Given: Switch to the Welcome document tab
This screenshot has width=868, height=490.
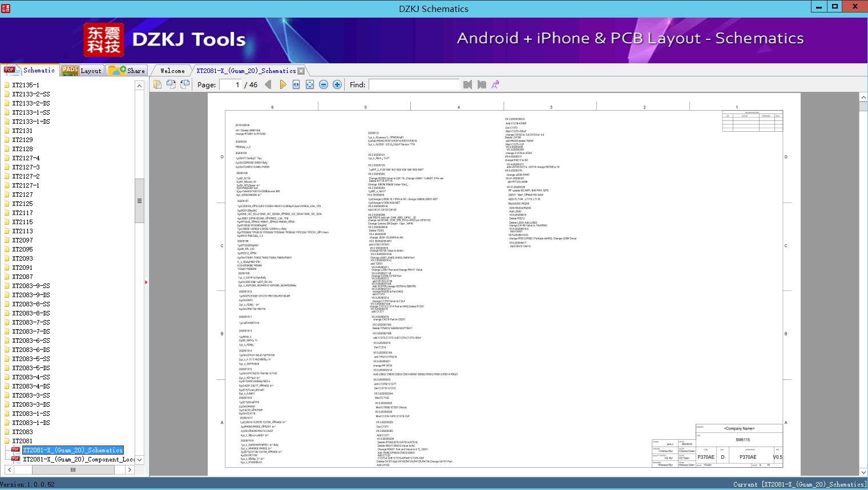Looking at the screenshot, I should tap(172, 71).
